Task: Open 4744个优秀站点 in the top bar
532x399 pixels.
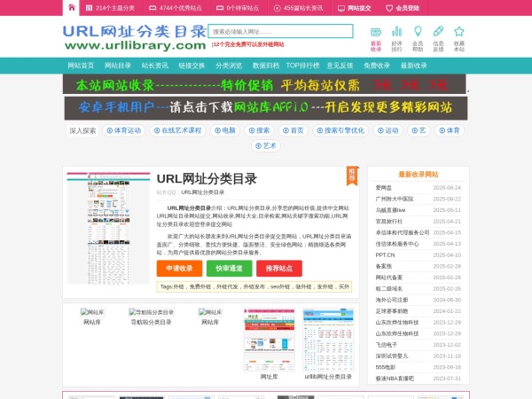Action: click(176, 8)
